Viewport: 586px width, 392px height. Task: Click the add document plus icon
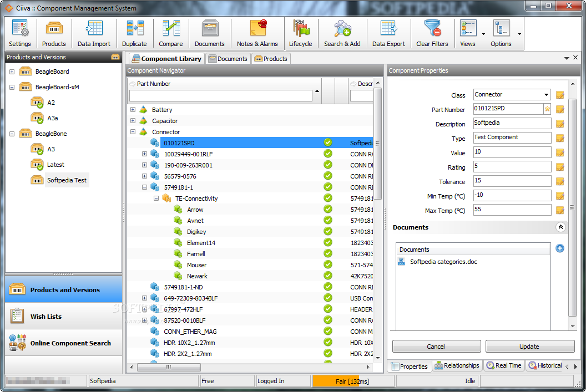(x=559, y=248)
